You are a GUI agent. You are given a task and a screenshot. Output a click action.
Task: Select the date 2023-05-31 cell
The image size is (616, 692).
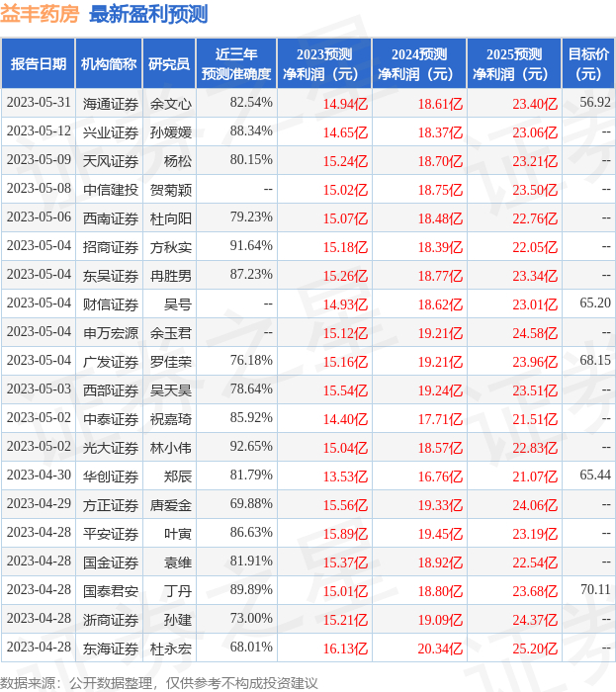point(39,103)
